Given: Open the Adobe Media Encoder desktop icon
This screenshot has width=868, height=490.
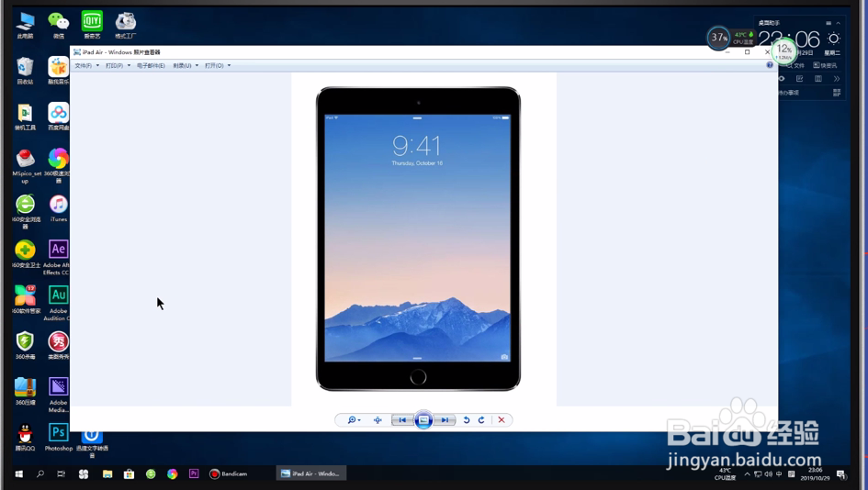Looking at the screenshot, I should (58, 395).
